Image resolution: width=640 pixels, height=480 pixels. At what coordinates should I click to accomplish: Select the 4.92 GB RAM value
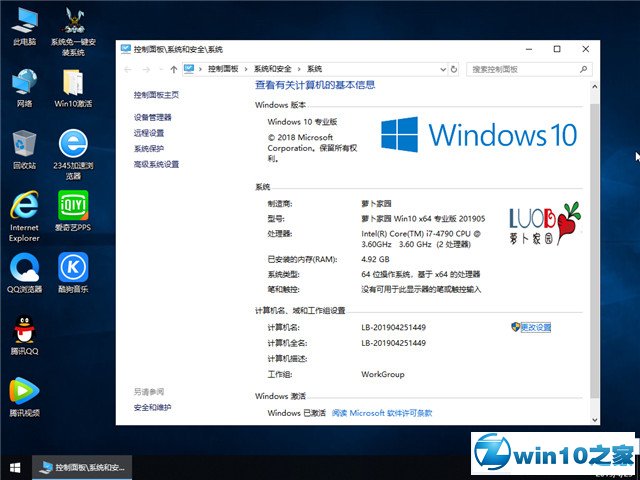376,259
